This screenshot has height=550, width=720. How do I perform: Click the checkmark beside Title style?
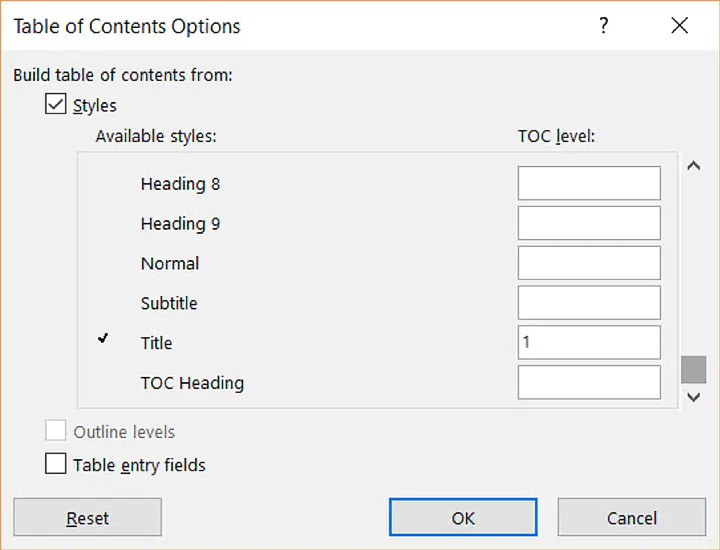103,339
